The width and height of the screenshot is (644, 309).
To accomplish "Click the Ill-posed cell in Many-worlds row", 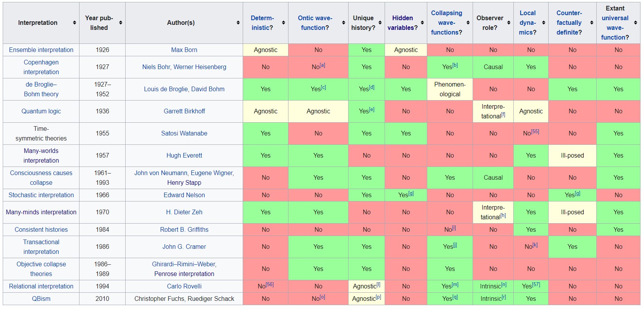I will (x=572, y=155).
